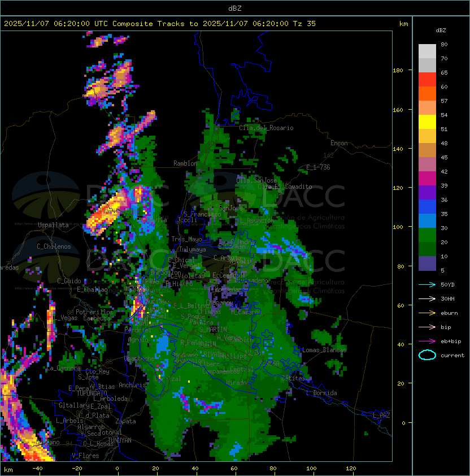Click the 120 km tick on horizontal axis

pyautogui.click(x=351, y=469)
